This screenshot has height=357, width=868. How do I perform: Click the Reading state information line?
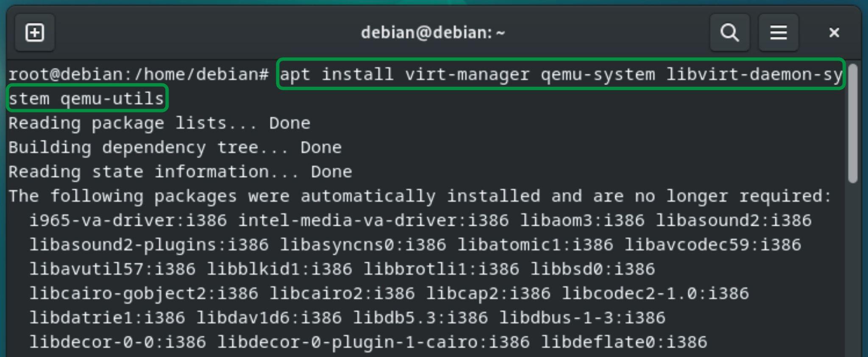(180, 172)
